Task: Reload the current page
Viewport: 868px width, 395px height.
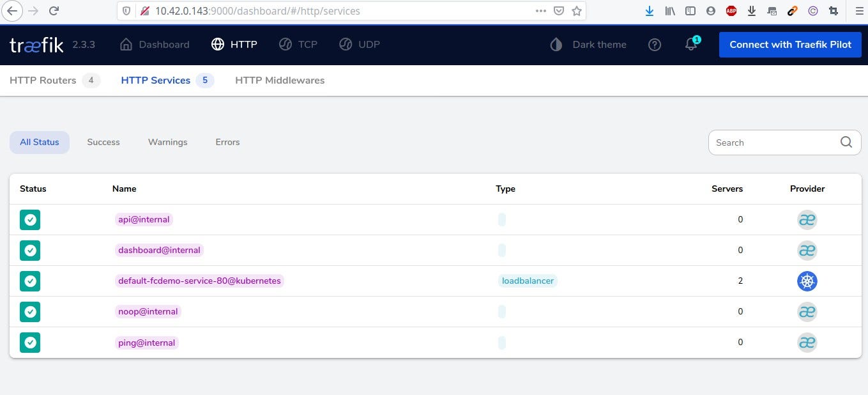Action: (x=54, y=11)
